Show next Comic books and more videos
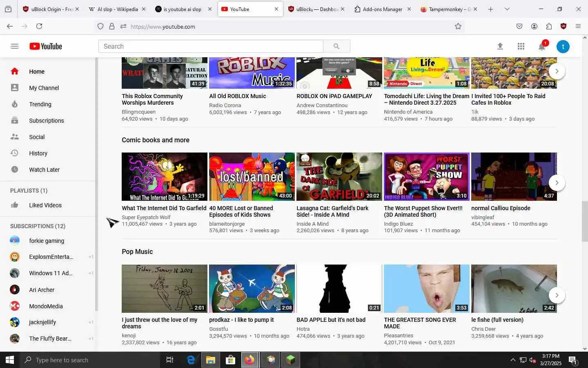This screenshot has height=368, width=588. pos(557,183)
